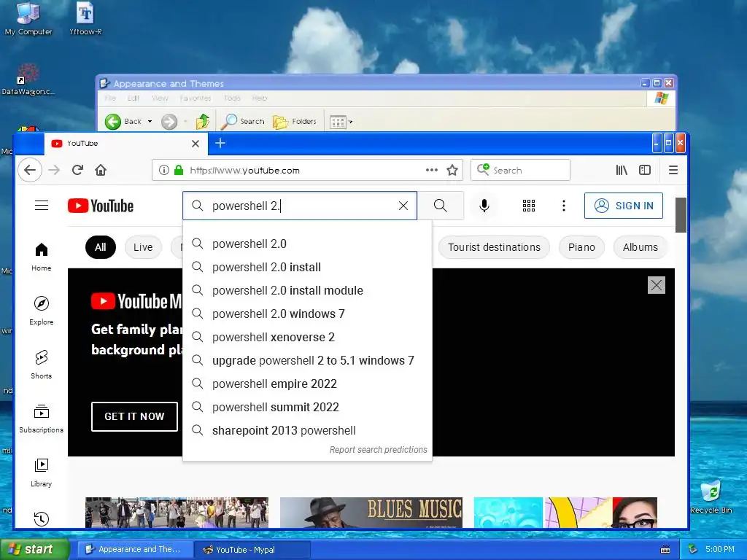Go to YouTube Home in sidebar
Image resolution: width=747 pixels, height=560 pixels.
coord(42,257)
